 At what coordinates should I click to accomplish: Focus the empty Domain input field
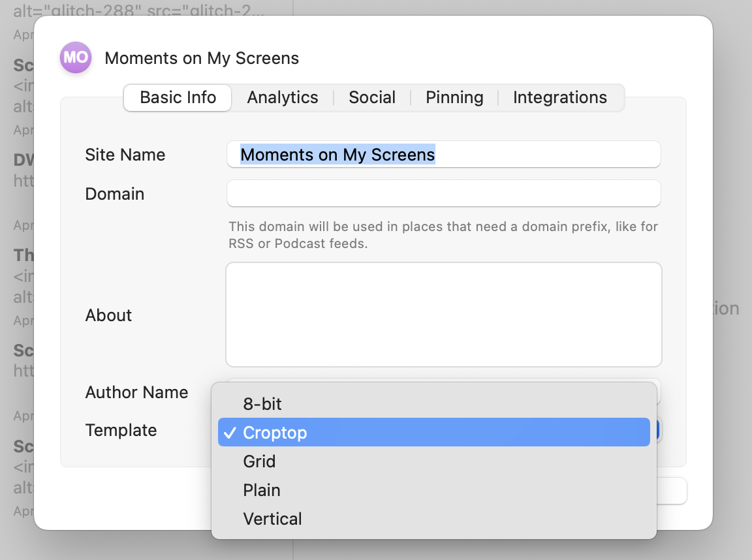pos(444,194)
